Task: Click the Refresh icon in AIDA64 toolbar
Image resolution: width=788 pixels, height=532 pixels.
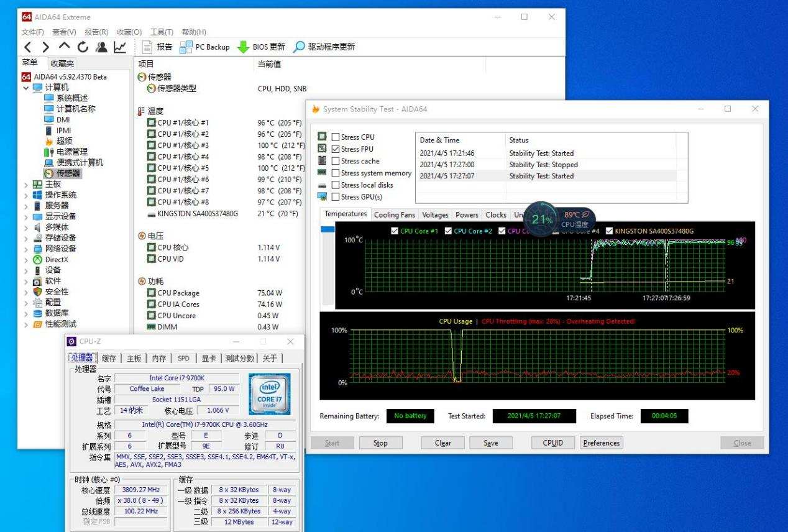Action: click(83, 47)
